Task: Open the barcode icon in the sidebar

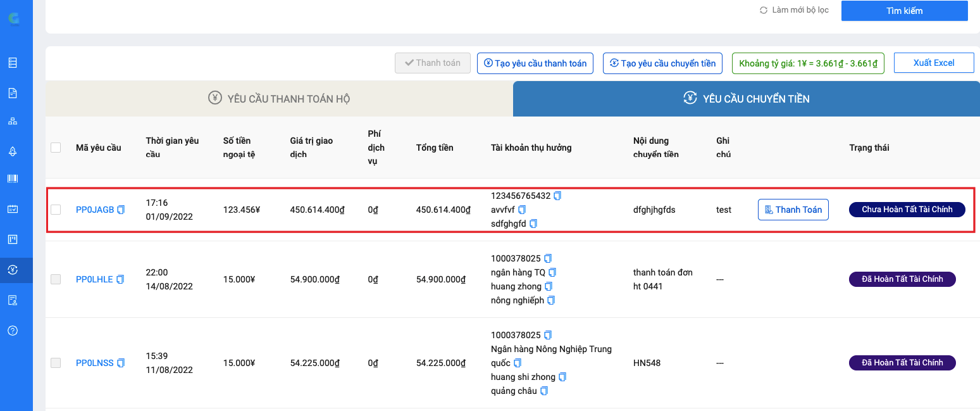Action: [13, 179]
